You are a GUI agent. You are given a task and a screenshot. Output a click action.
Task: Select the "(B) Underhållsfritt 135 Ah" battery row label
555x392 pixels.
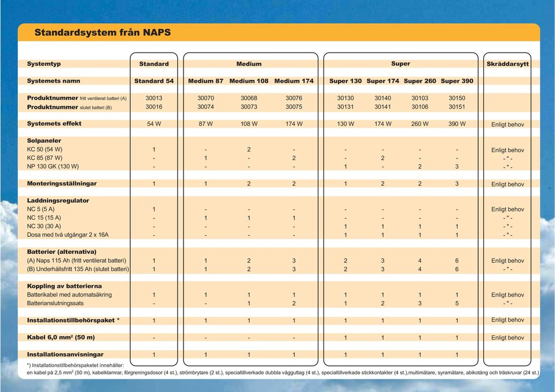78,269
